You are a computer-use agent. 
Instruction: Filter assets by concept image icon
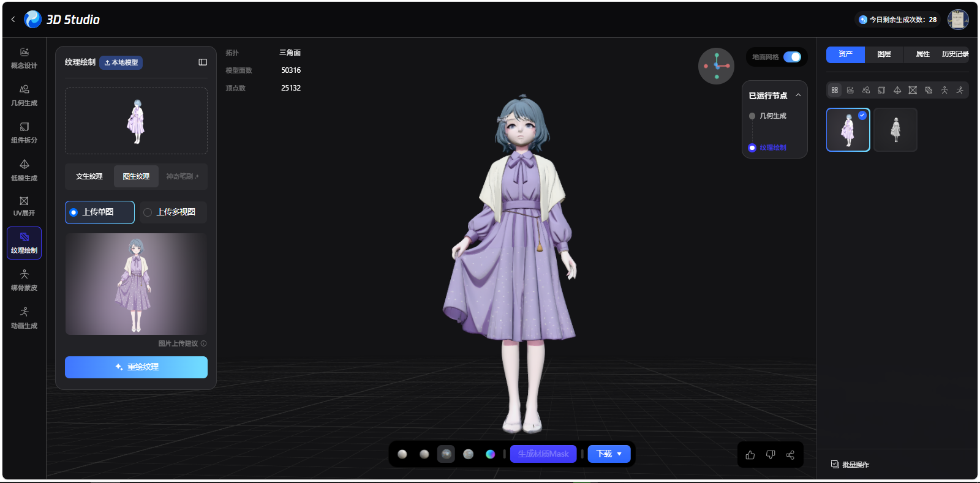pos(850,90)
